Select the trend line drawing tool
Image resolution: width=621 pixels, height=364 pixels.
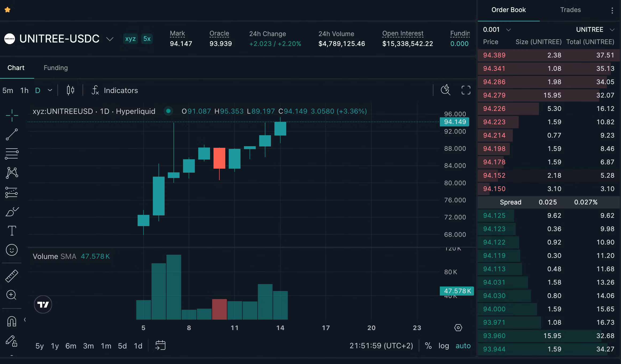coord(12,134)
